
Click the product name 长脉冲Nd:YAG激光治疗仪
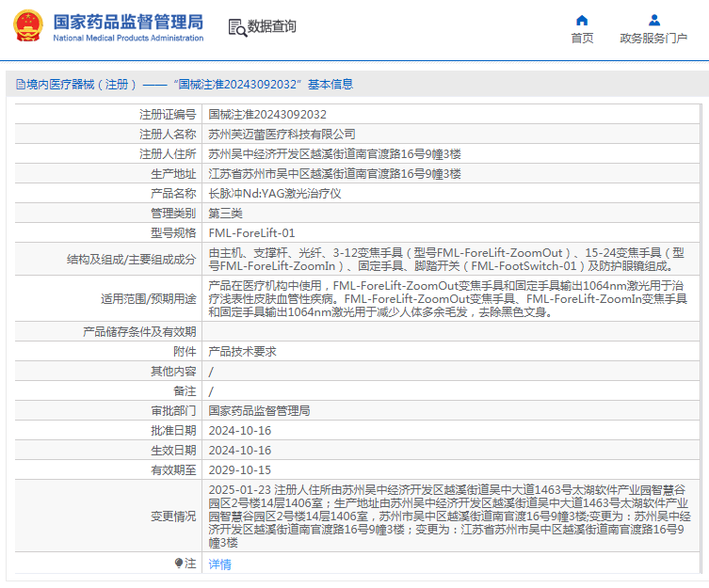coord(274,194)
